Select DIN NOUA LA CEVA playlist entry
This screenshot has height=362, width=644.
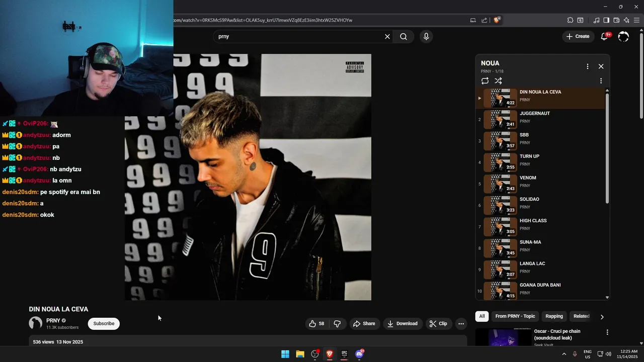pos(541,98)
